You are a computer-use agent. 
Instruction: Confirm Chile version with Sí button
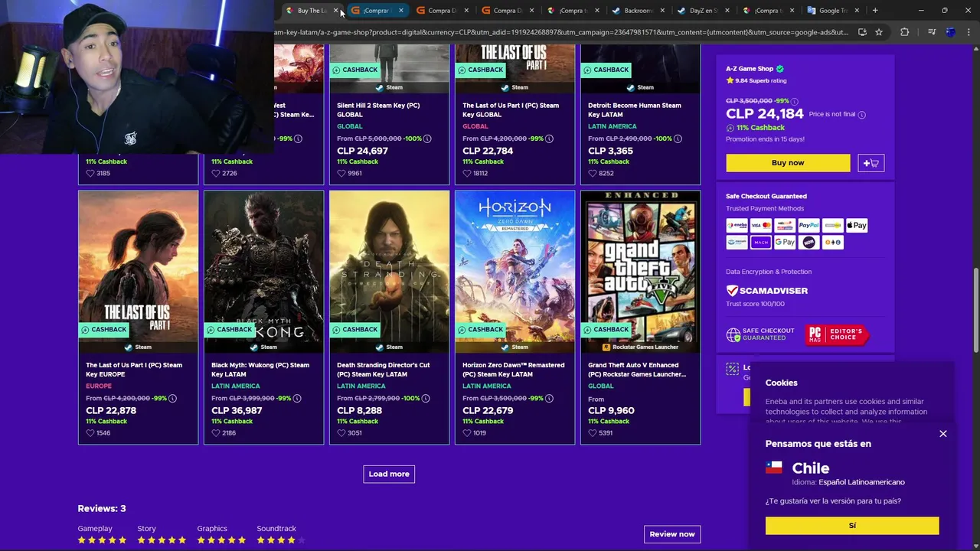click(x=852, y=526)
